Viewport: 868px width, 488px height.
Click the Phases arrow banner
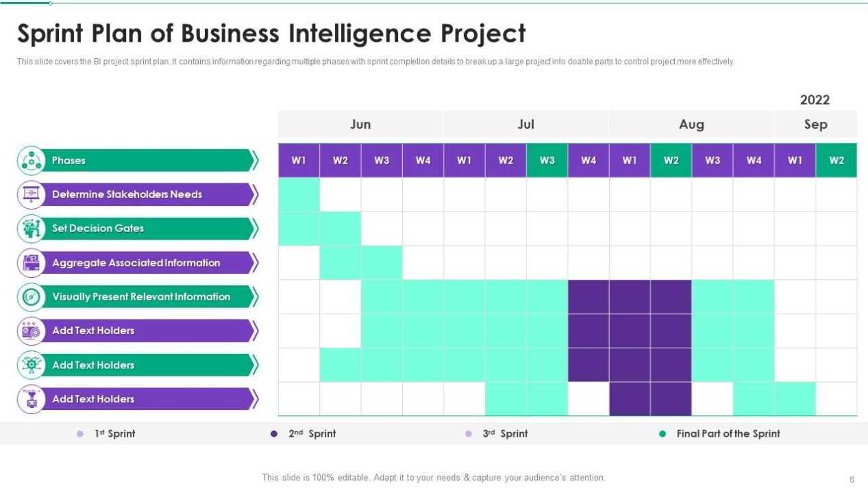click(150, 161)
